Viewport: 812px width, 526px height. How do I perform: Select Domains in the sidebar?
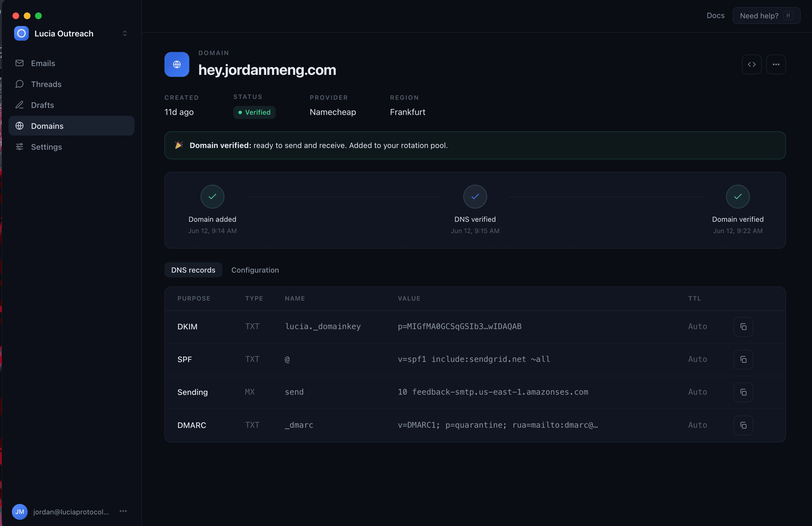click(x=71, y=126)
